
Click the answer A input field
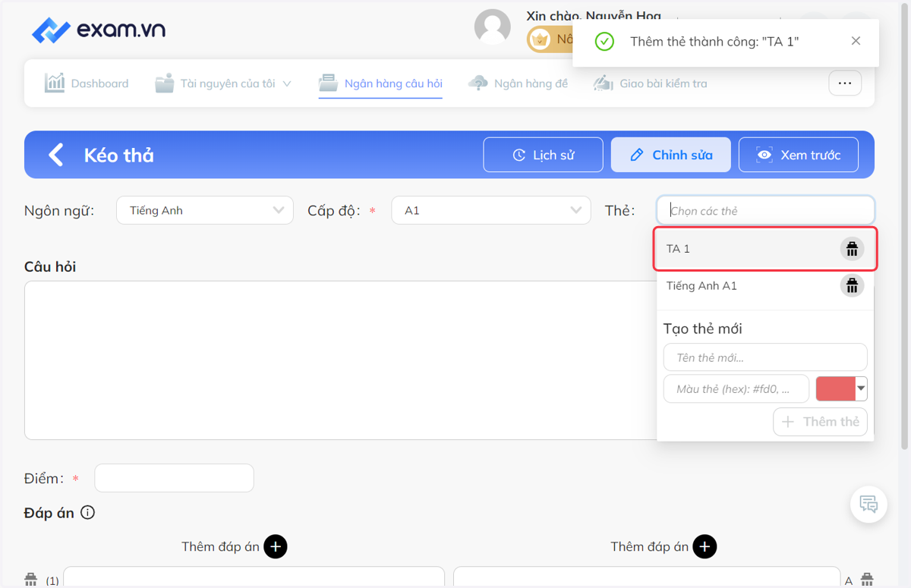(x=647, y=577)
